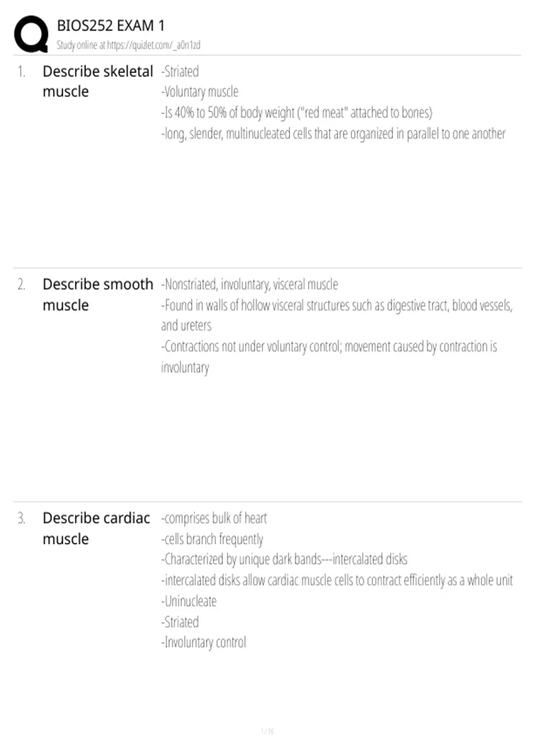Click the 'cells branch frequently' line

[x=212, y=539]
